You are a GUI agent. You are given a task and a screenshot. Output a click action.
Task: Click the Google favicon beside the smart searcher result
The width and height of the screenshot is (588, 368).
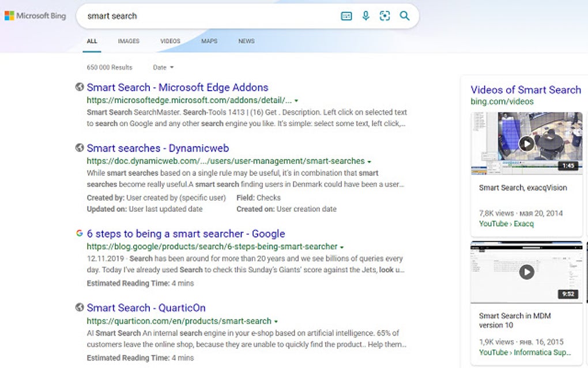point(79,233)
